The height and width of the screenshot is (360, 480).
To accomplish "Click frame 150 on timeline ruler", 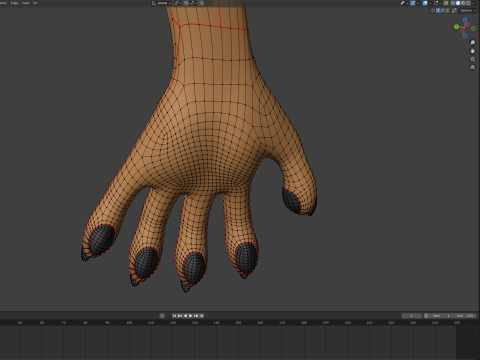I will click(x=238, y=323).
